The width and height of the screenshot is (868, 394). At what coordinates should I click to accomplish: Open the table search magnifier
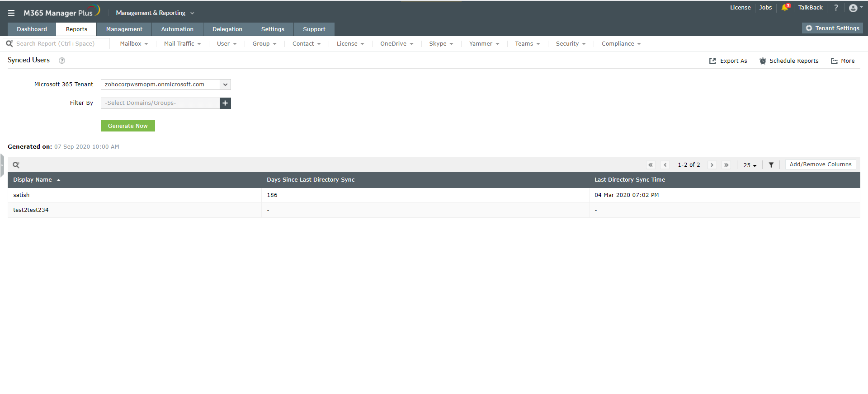16,165
